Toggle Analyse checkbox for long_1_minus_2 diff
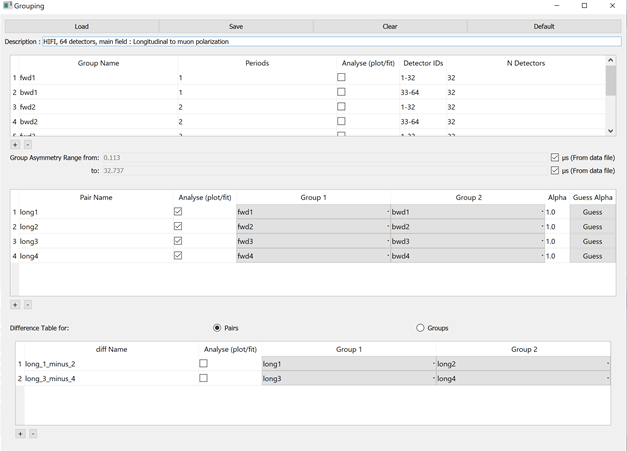Viewport: 627px width, 451px height. point(203,364)
